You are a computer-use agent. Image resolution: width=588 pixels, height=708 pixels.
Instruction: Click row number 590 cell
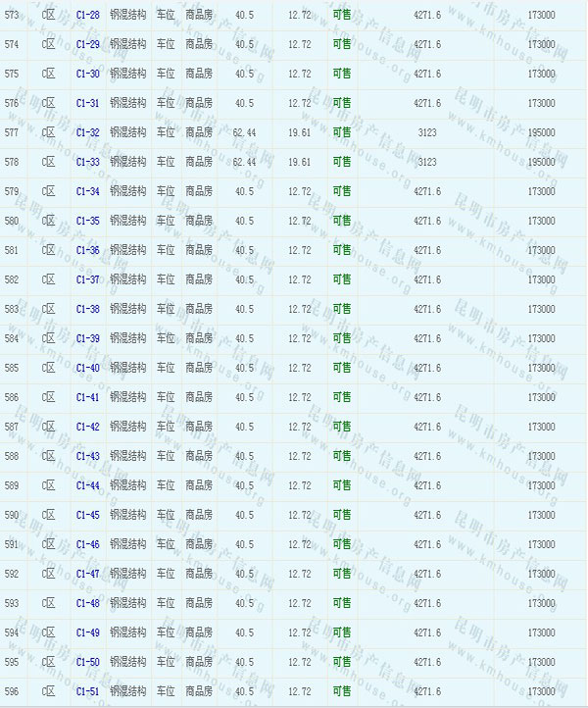[x=12, y=515]
